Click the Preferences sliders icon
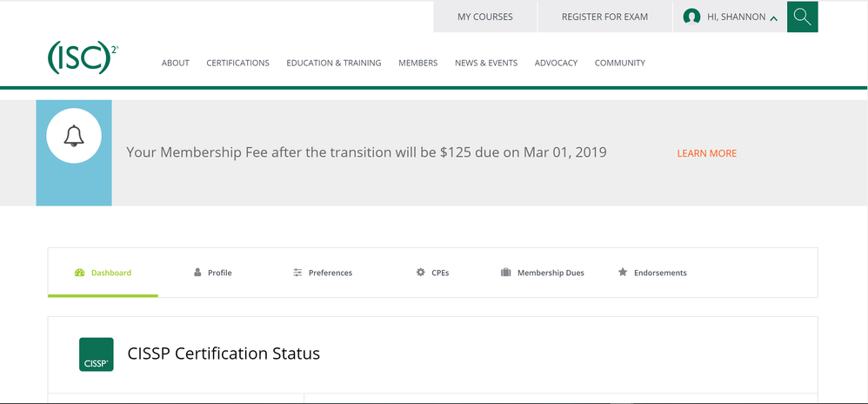868x404 pixels. pos(297,273)
